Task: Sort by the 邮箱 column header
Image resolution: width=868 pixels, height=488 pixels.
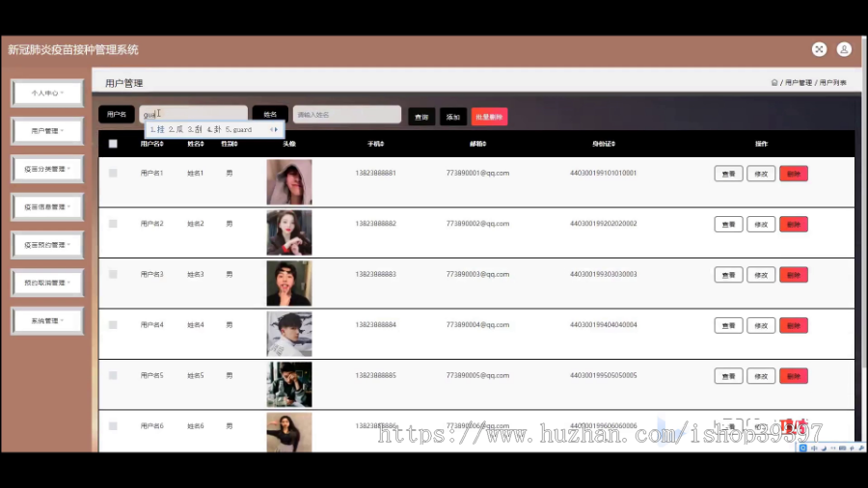Action: click(x=477, y=144)
